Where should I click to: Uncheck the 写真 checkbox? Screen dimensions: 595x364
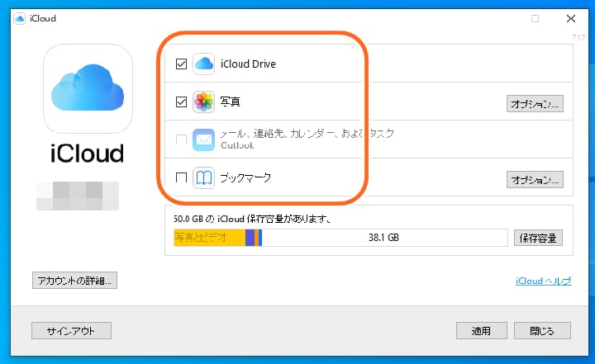pos(181,102)
